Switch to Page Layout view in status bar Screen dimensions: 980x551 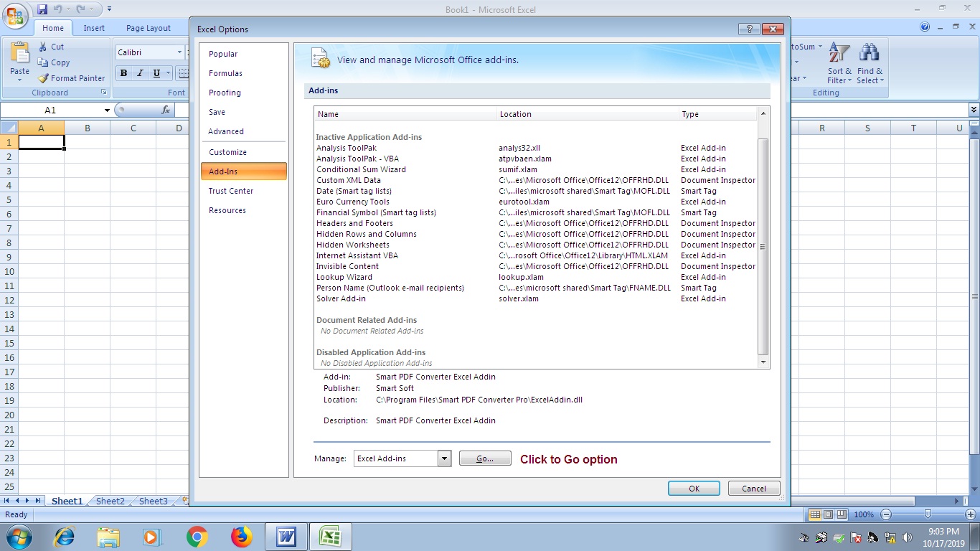[828, 514]
